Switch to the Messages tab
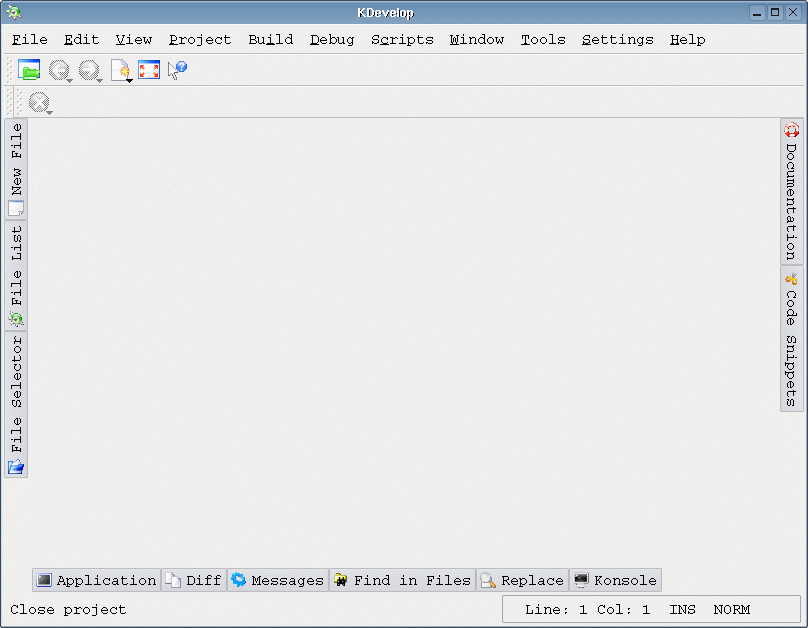 [x=277, y=580]
